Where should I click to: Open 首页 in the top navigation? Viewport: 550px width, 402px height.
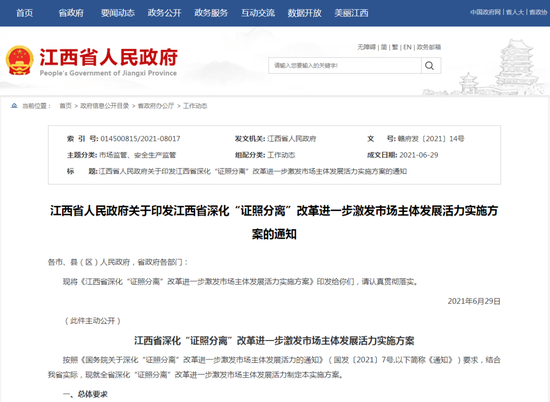[x=25, y=13]
